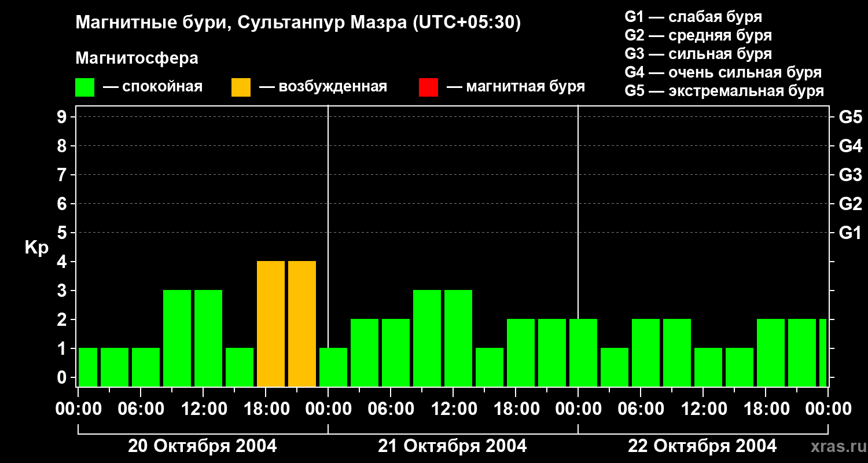
Task: Click the «G3 — сильная буря» legend line
Action: click(698, 54)
